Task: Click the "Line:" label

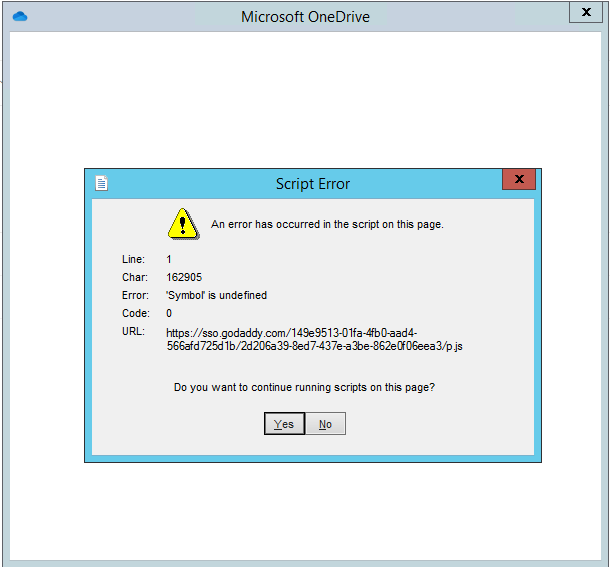Action: 134,259
